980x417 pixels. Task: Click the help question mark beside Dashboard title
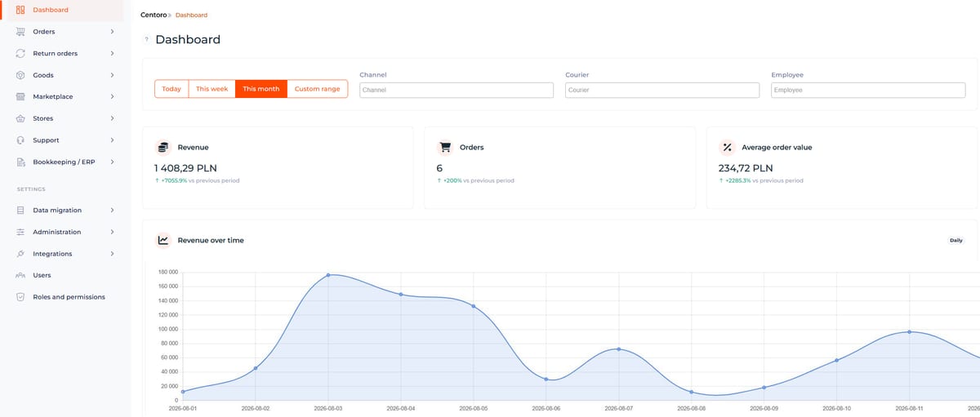(146, 39)
